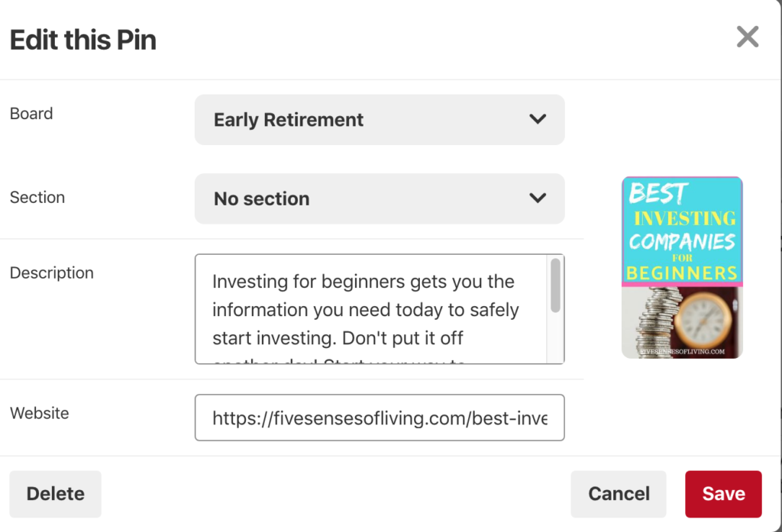Image resolution: width=782 pixels, height=532 pixels.
Task: Cancel editing the Pin
Action: (619, 494)
